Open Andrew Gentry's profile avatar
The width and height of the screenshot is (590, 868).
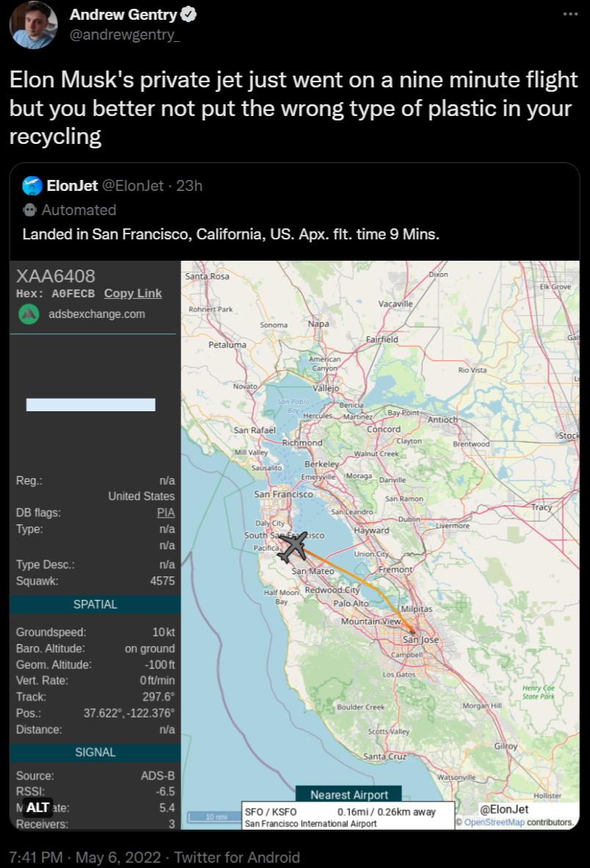[33, 24]
